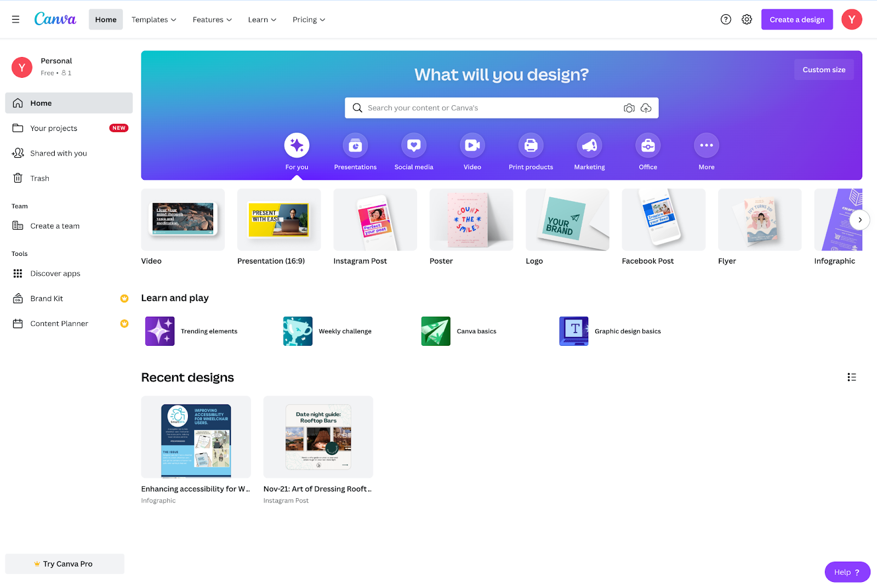Viewport: 877px width, 588px height.
Task: Choose the Instagram Post thumbnail
Action: tap(375, 220)
